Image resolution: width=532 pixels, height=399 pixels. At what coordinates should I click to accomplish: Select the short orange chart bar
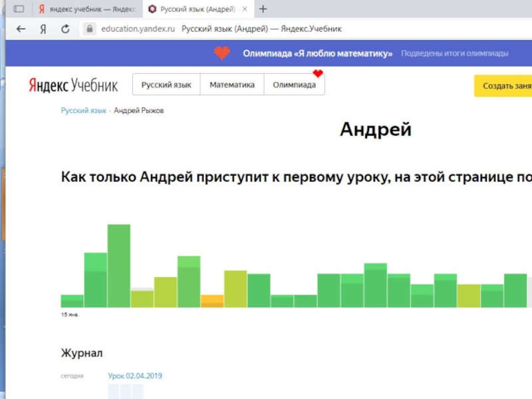coord(212,301)
